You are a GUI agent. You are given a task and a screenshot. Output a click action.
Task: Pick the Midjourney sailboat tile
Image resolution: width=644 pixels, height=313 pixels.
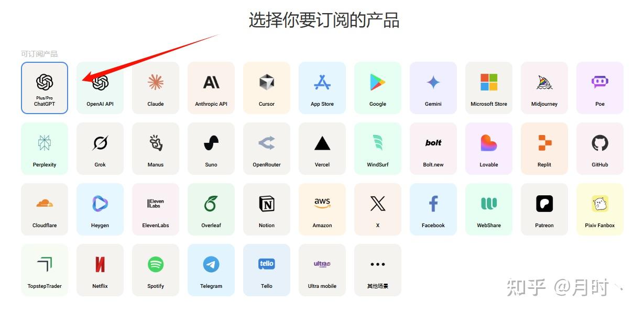(544, 87)
